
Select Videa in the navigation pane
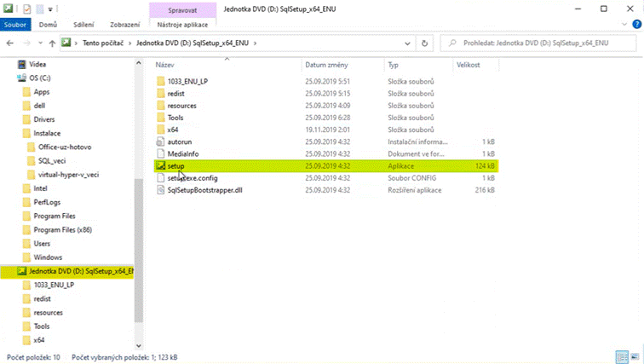tap(37, 65)
